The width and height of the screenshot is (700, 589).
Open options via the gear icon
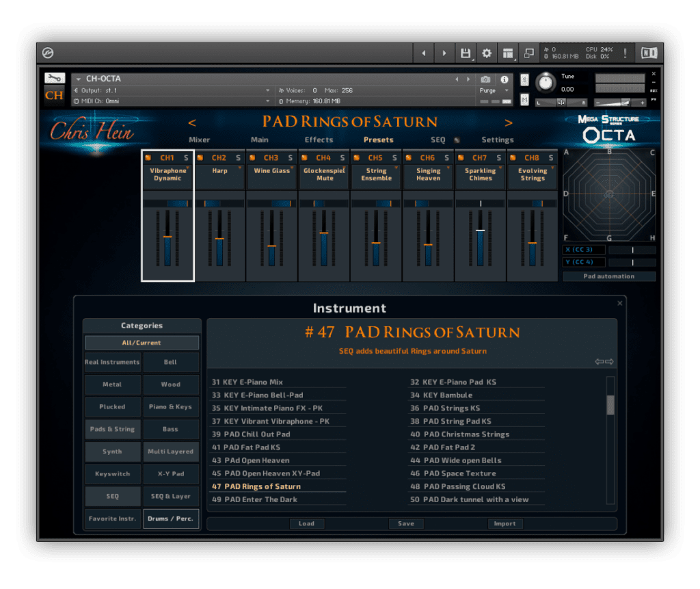pyautogui.click(x=487, y=53)
